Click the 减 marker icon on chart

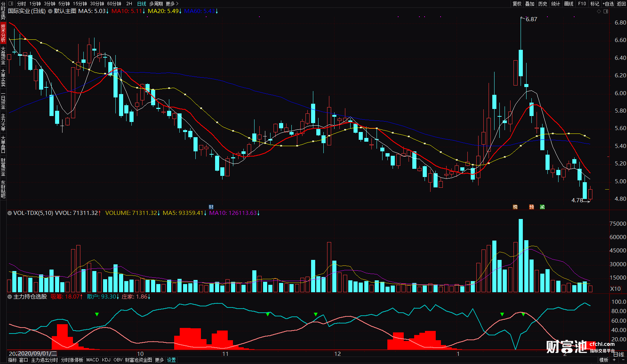pos(542,207)
